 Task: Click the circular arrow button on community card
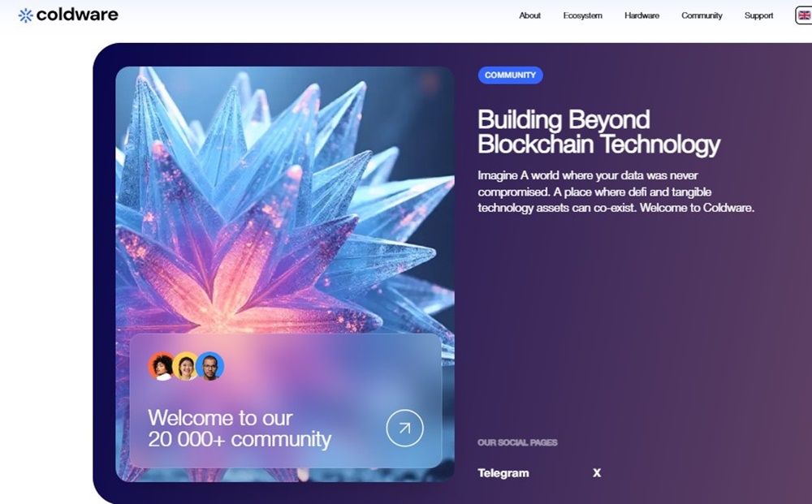click(x=404, y=428)
